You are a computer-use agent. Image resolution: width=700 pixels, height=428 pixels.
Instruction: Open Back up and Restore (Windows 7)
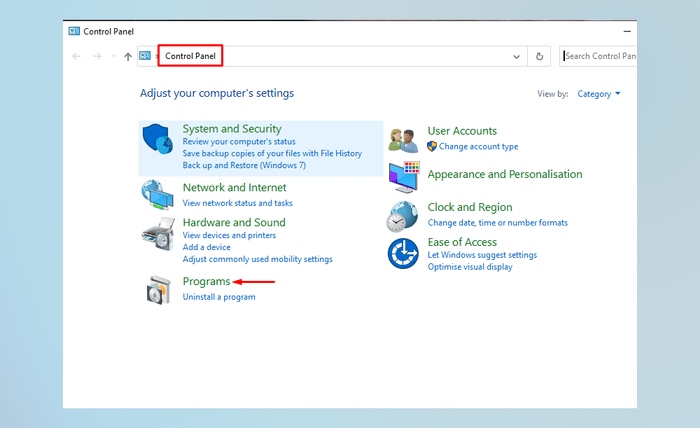point(244,165)
